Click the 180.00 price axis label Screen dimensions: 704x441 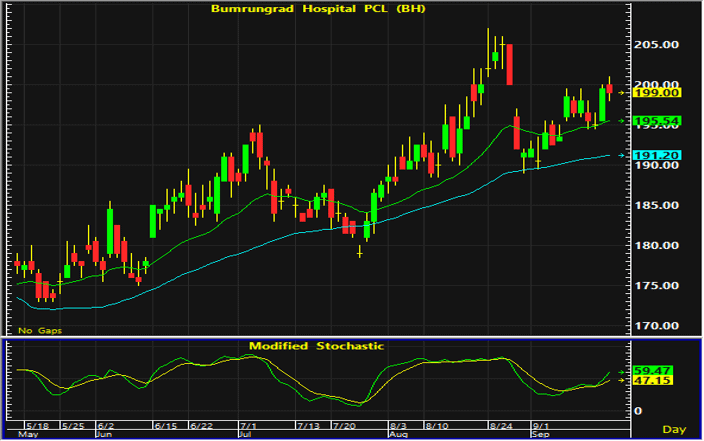pyautogui.click(x=656, y=246)
